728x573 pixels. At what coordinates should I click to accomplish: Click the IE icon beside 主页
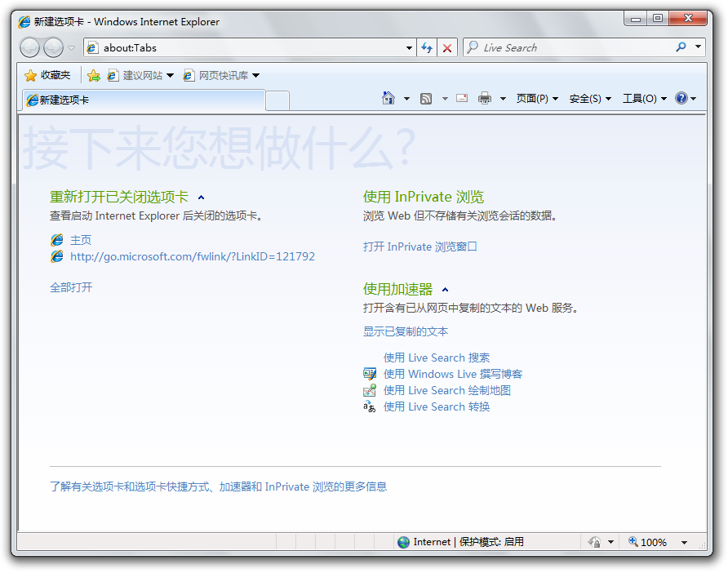tap(57, 240)
